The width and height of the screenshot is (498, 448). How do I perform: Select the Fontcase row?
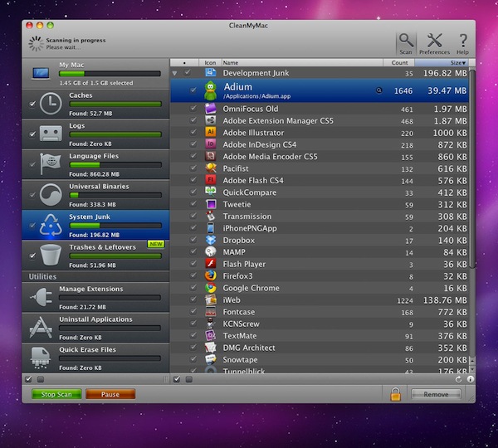point(320,312)
